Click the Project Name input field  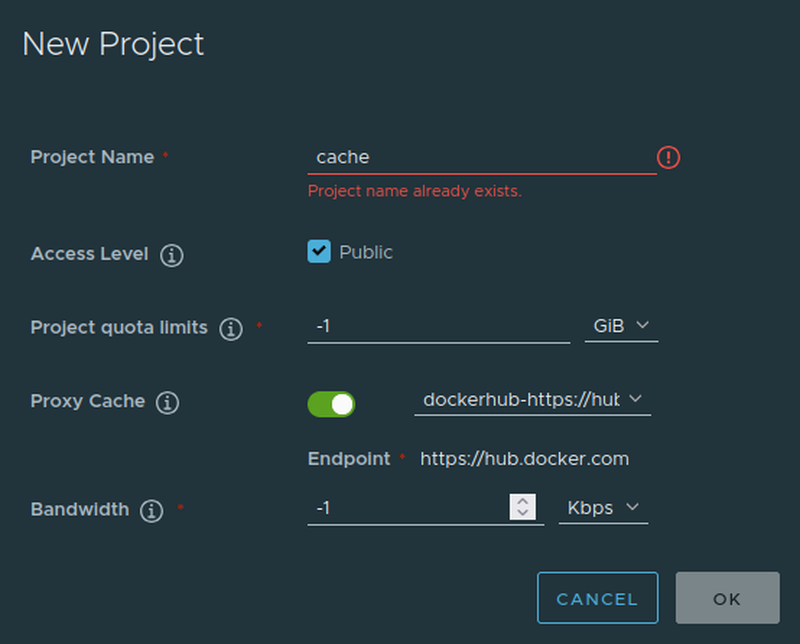(x=480, y=157)
